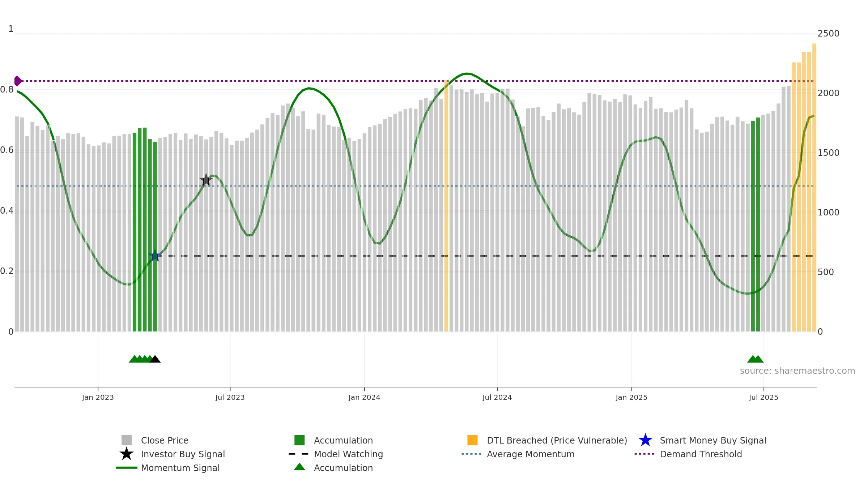Image resolution: width=868 pixels, height=488 pixels.
Task: Click the 0.2 left-axis value
Action: click(7, 271)
